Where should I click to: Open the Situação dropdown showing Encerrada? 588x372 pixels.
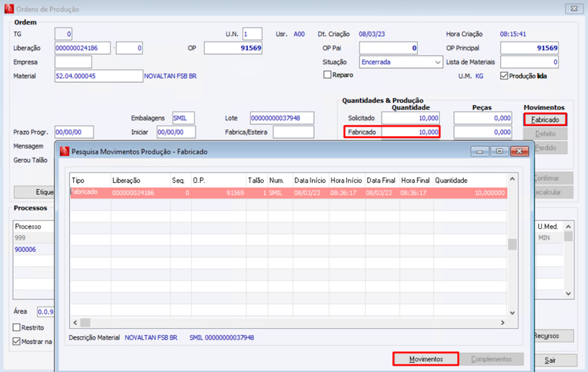(401, 62)
